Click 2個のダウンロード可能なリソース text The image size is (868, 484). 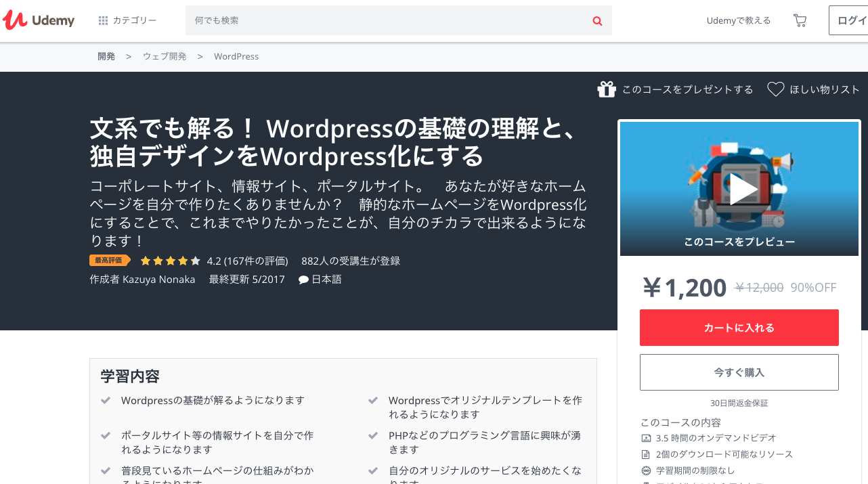pyautogui.click(x=724, y=454)
